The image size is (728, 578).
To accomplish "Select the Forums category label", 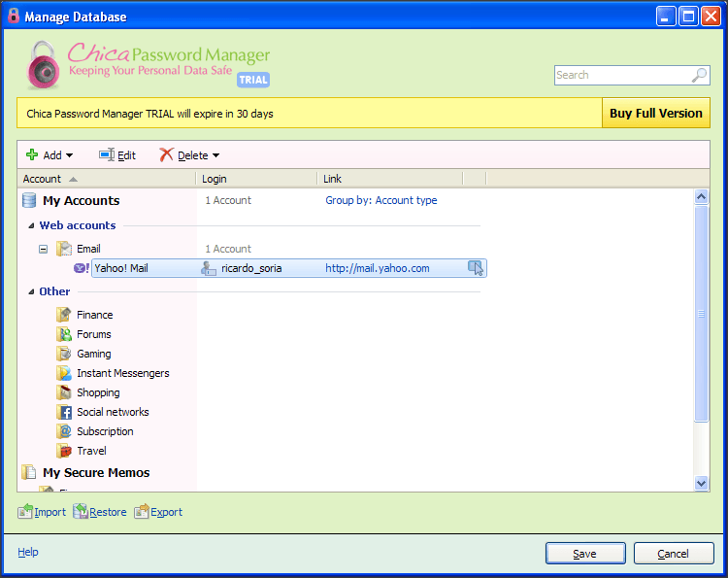I will pos(94,334).
